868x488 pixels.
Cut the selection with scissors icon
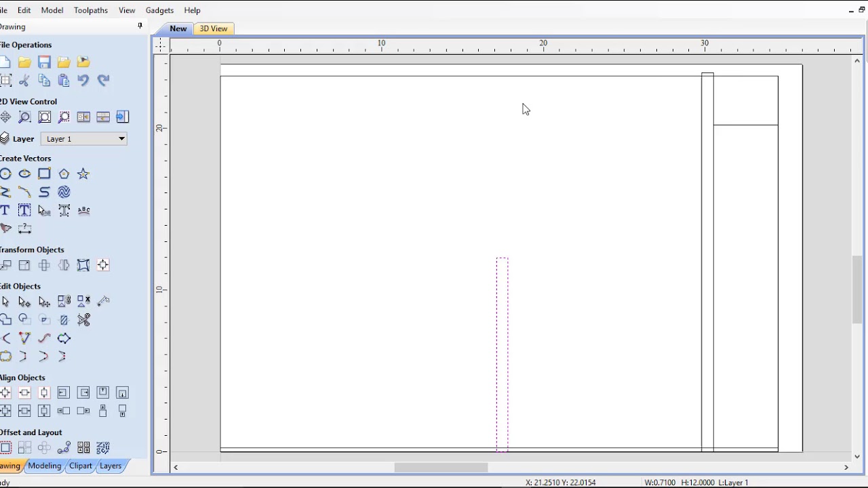pos(24,81)
